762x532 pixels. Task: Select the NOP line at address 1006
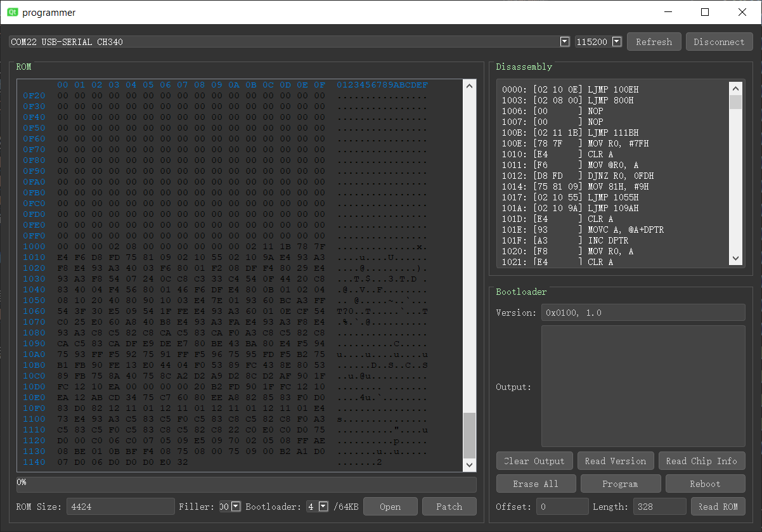[x=552, y=111]
